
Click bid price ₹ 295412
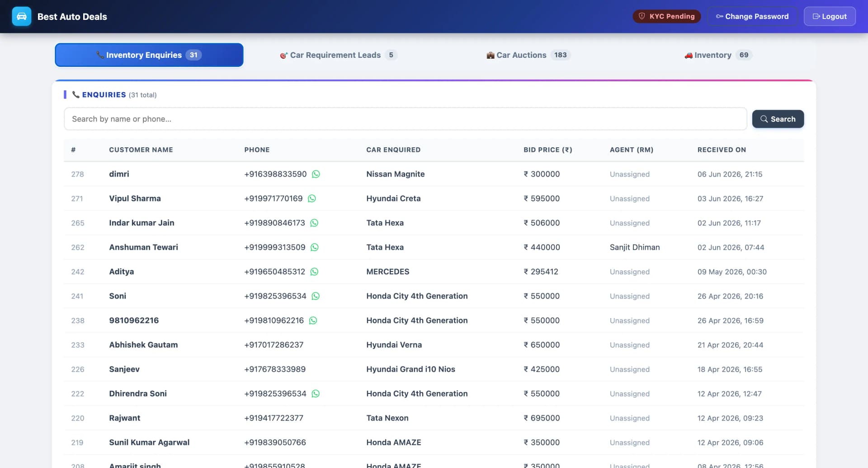tap(541, 271)
